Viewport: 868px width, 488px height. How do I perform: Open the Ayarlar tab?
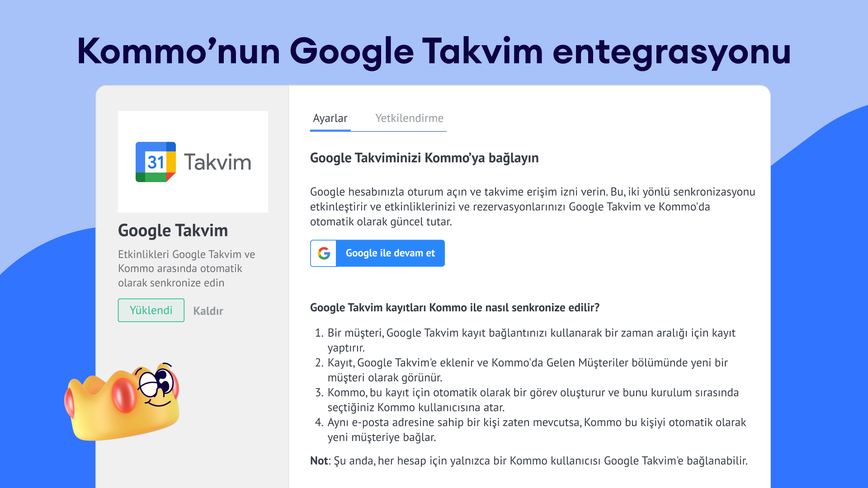pos(330,118)
